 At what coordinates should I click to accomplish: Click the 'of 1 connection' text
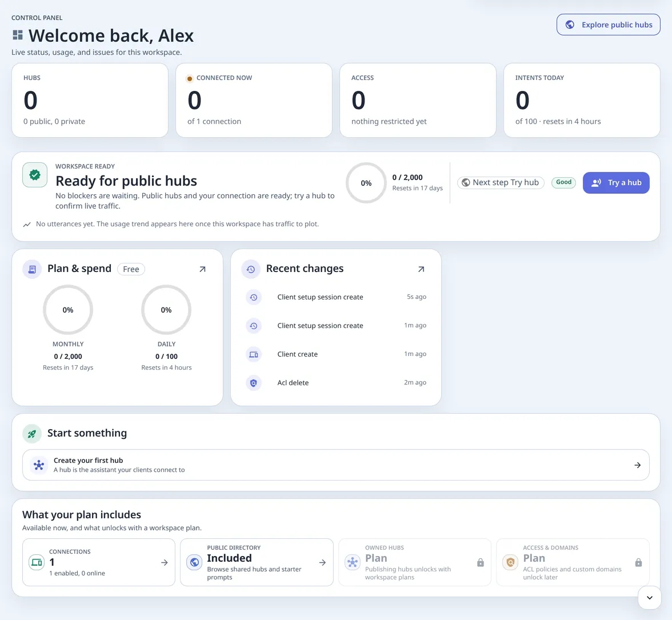click(214, 122)
